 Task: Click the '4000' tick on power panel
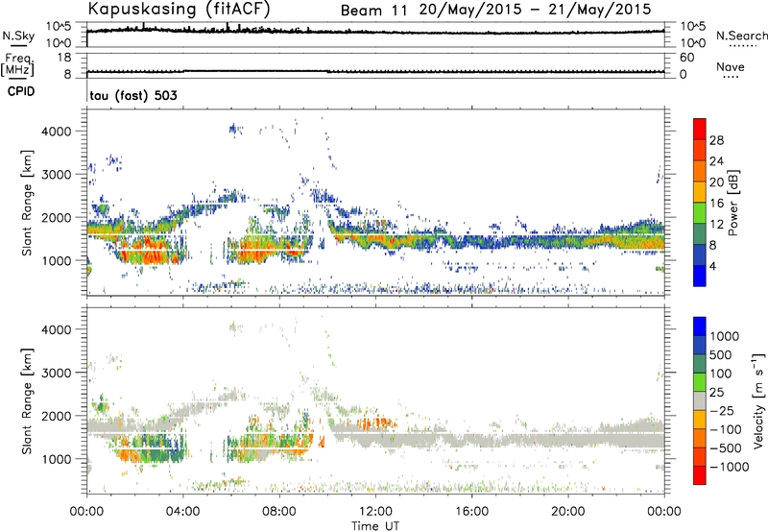tap(57, 132)
